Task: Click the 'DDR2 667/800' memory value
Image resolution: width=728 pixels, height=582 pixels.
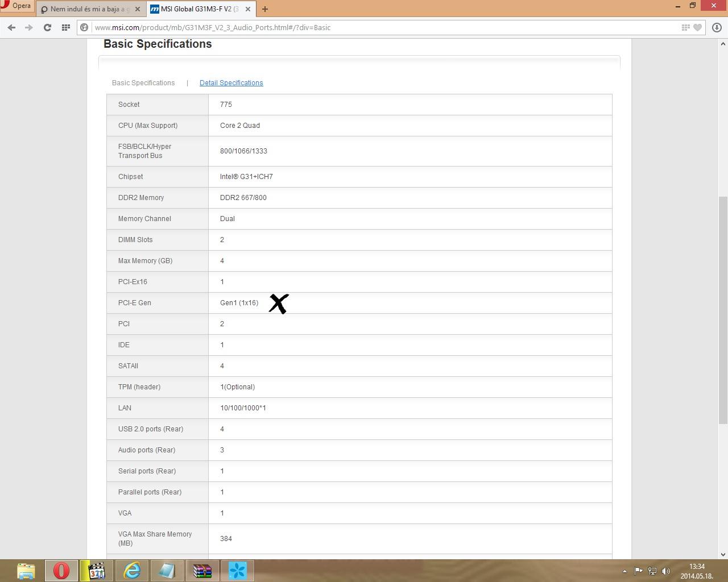Action: pos(243,198)
